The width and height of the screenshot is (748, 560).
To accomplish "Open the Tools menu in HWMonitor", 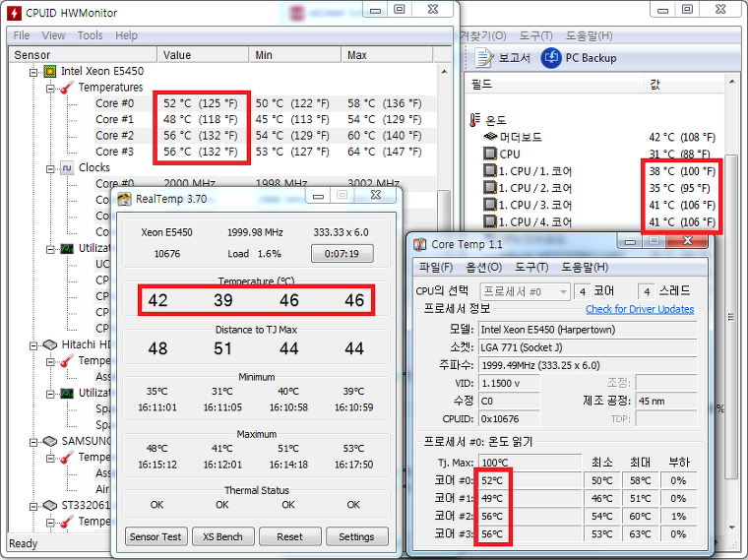I will click(91, 35).
